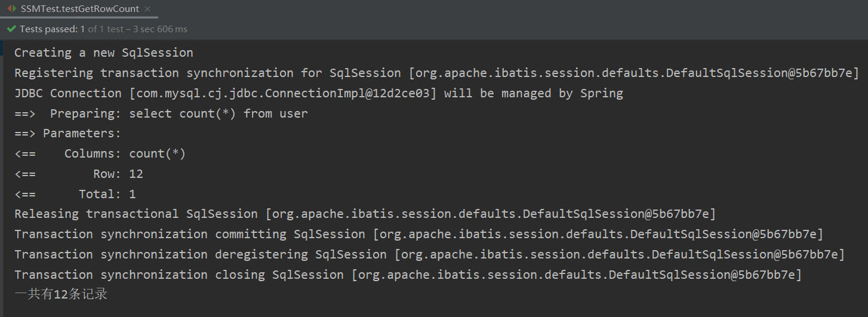Click the 'Creating a new SqlSession' console line
This screenshot has width=868, height=317.
coord(104,53)
